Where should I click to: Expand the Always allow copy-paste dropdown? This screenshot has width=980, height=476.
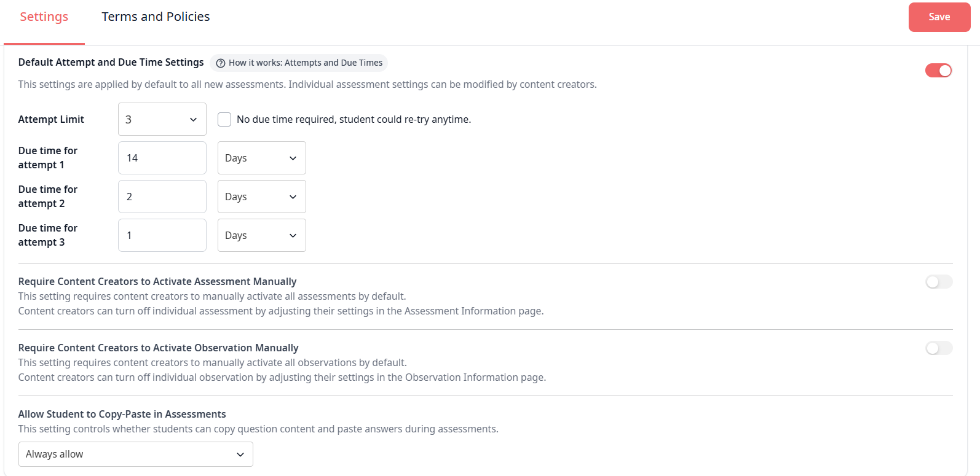(x=135, y=454)
